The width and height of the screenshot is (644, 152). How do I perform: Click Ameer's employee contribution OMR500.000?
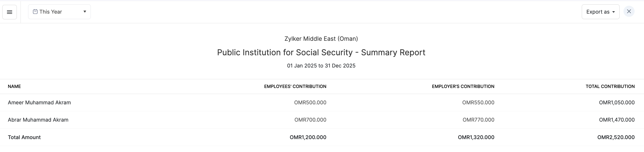click(310, 102)
